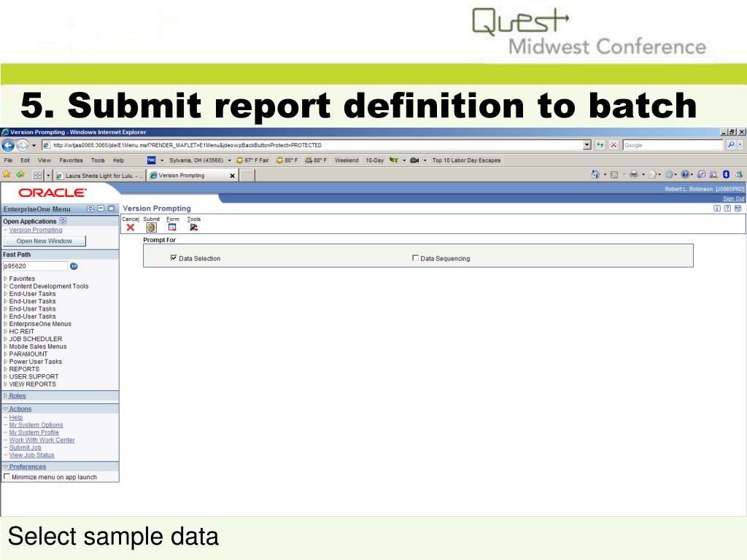Viewport: 747px width, 560px height.
Task: Click the weather video camera icon
Action: click(x=414, y=160)
